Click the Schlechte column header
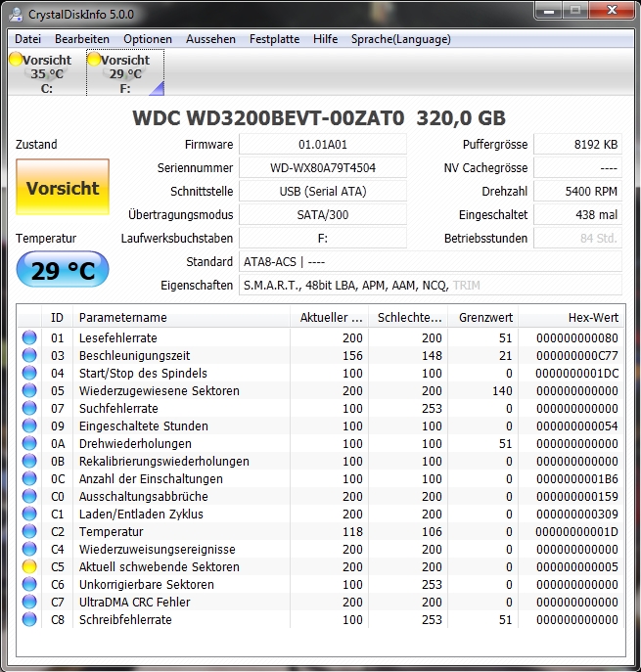The height and width of the screenshot is (672, 641). click(408, 318)
